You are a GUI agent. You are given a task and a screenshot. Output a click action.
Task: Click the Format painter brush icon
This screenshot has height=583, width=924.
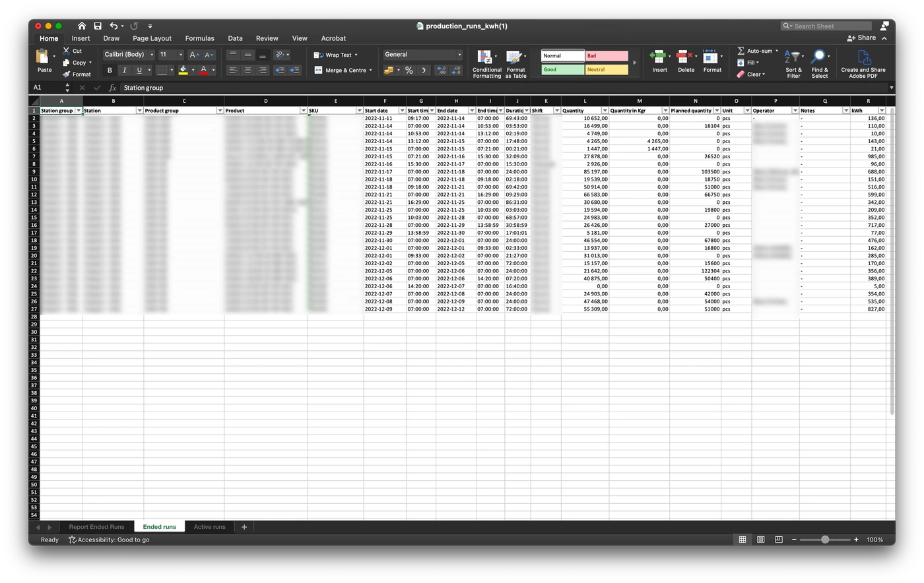(66, 75)
